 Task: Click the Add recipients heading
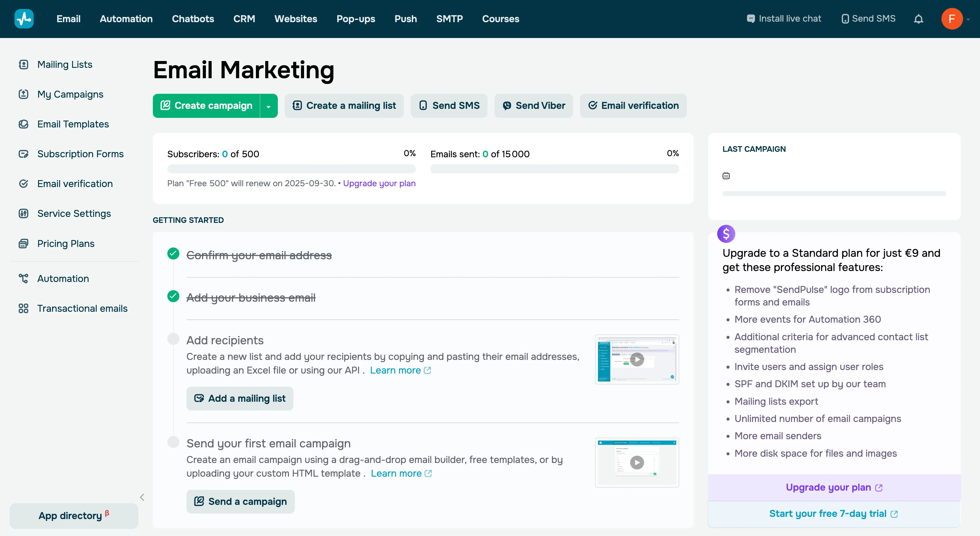tap(225, 340)
